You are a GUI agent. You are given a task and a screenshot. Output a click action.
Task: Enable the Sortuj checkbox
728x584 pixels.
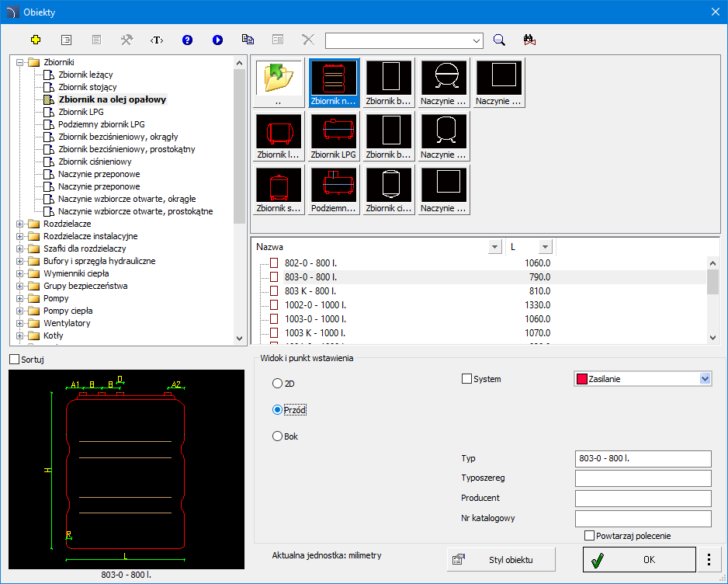pos(15,360)
